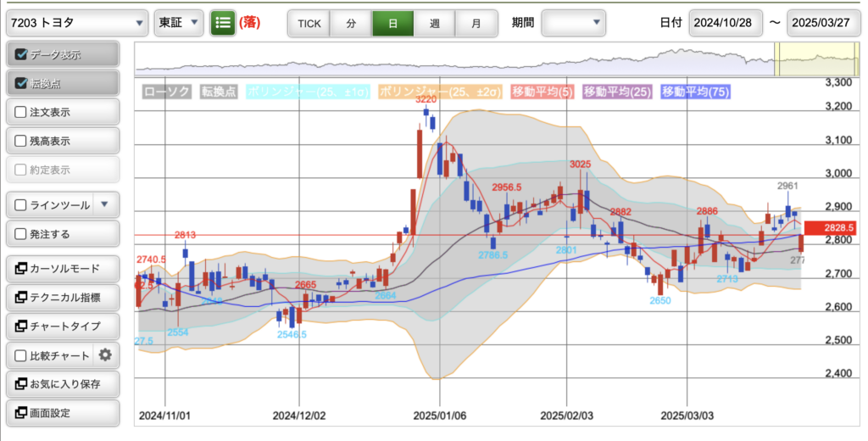Expand the ラインツール dropdown arrow
Viewport: 868px width, 441px height.
click(104, 204)
